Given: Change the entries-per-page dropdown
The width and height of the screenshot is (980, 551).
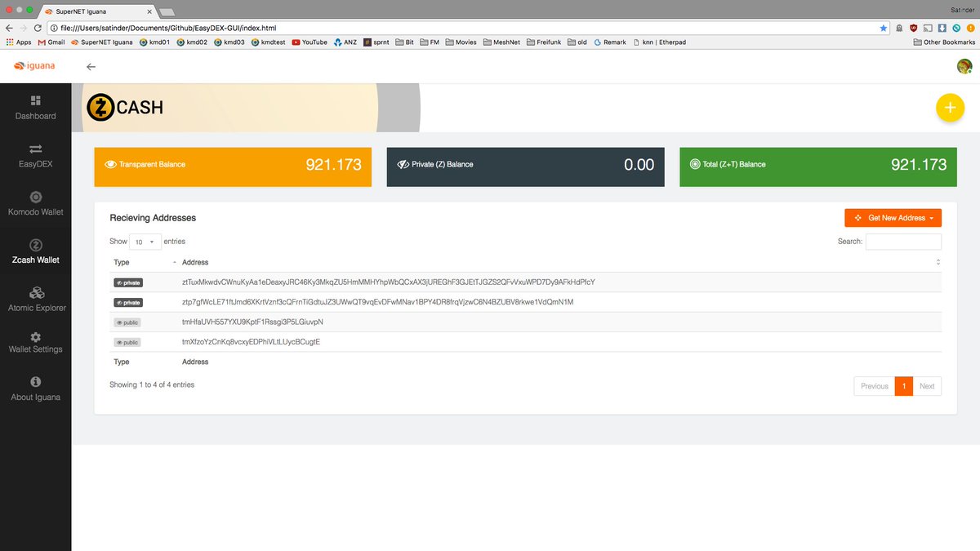Looking at the screenshot, I should click(146, 242).
